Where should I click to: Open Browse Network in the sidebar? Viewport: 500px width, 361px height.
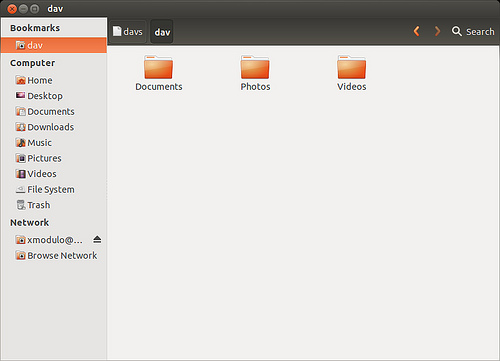(54, 256)
